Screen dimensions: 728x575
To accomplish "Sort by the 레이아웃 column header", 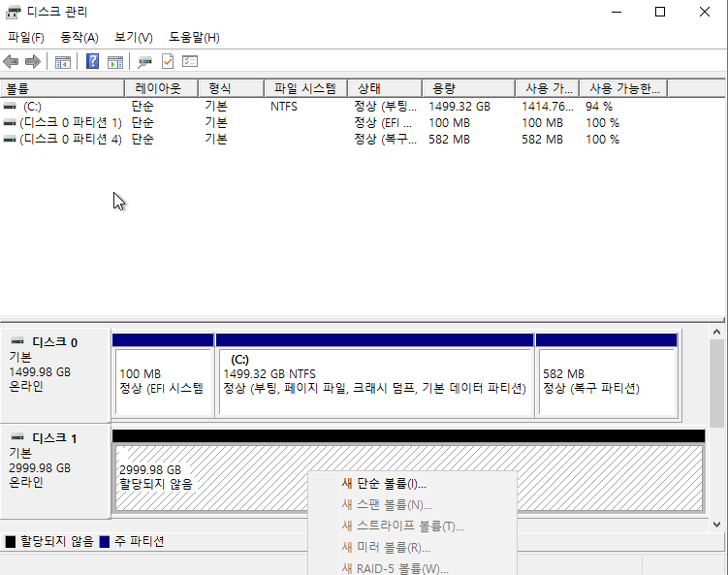I will coord(161,88).
